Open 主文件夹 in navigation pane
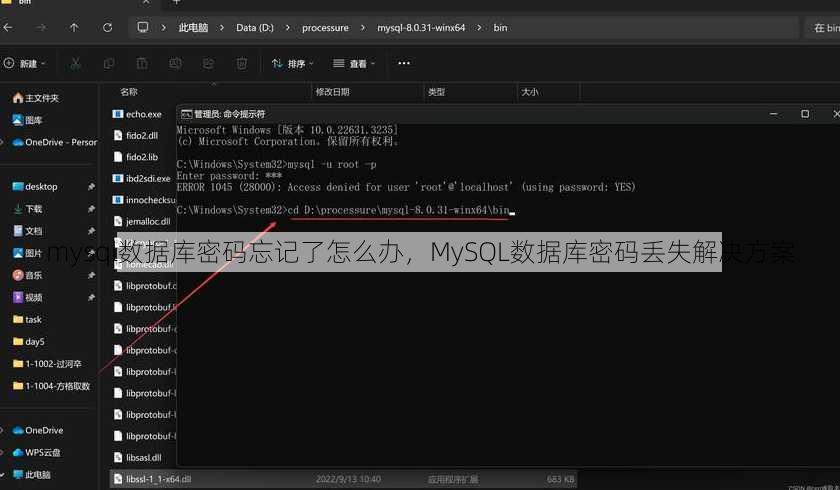 coord(36,98)
